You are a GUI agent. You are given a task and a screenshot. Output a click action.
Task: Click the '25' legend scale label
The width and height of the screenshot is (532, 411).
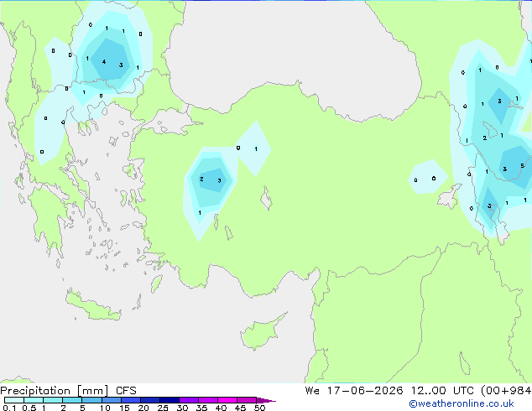pos(163,408)
